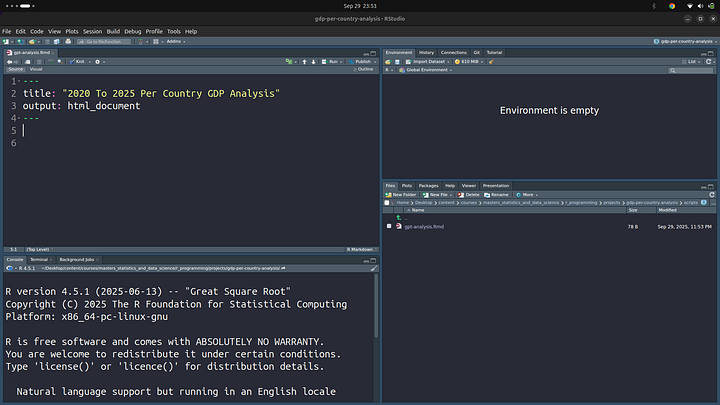
Task: Click the view current directory arrow in console
Action: (x=283, y=268)
